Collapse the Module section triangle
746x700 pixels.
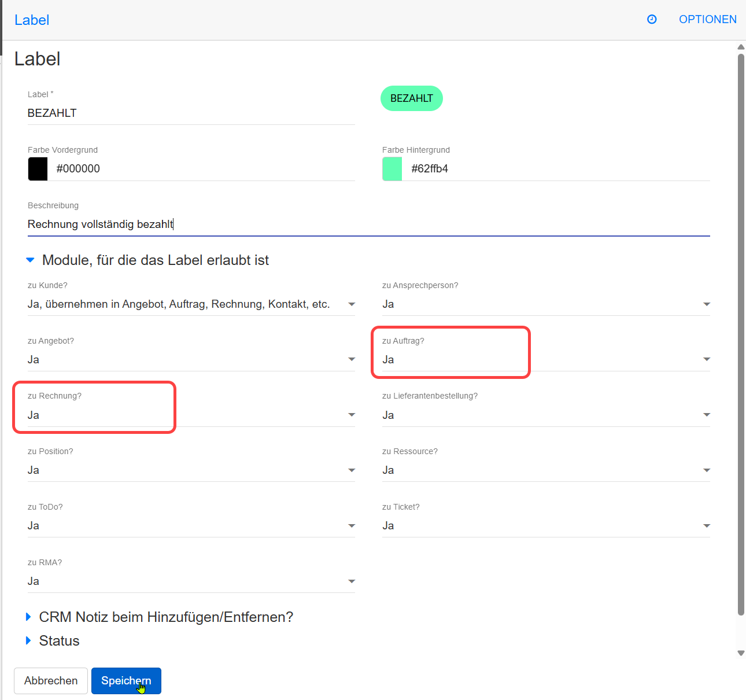(x=30, y=260)
